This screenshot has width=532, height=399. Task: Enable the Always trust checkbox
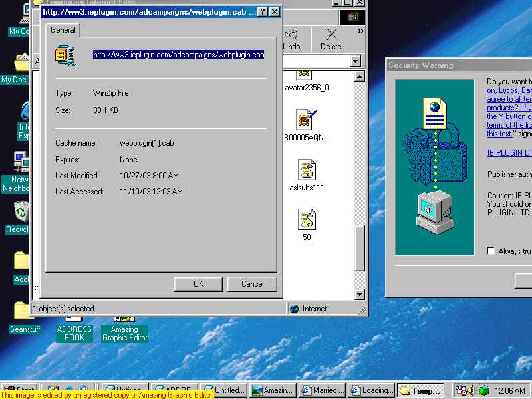click(491, 251)
